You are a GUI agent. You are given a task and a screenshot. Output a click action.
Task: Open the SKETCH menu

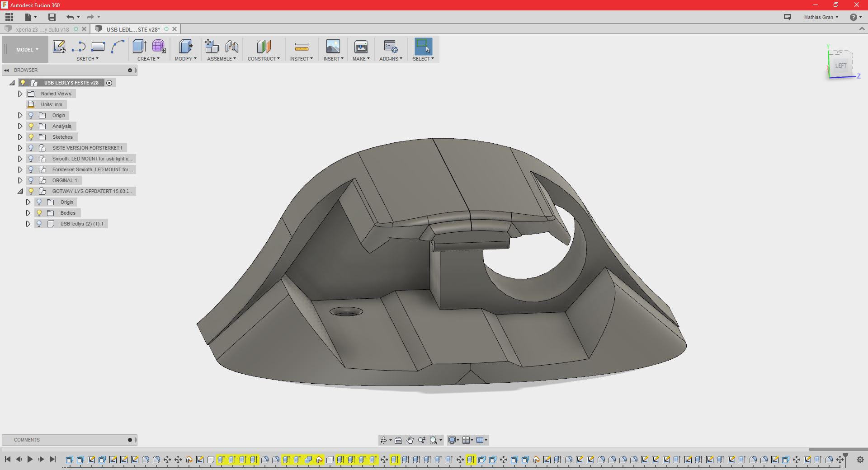[x=87, y=59]
